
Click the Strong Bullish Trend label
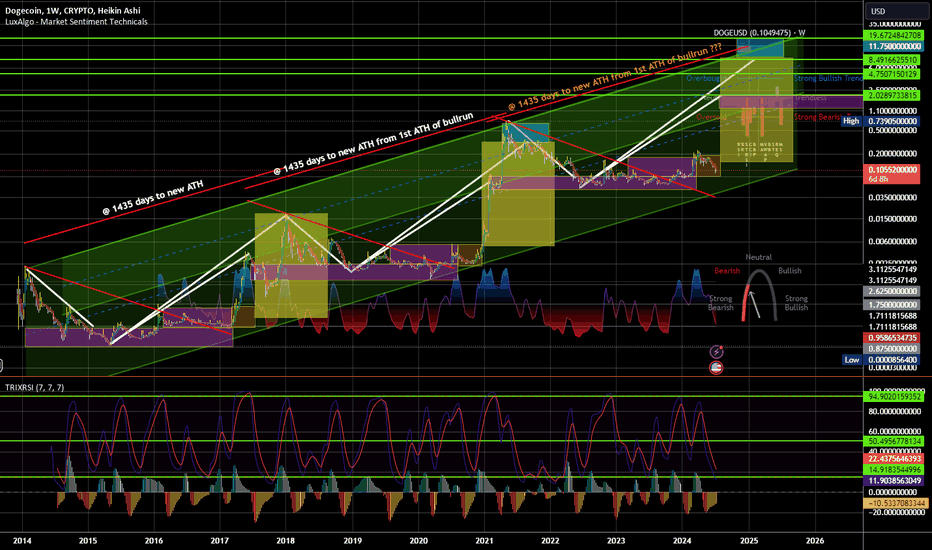point(828,78)
